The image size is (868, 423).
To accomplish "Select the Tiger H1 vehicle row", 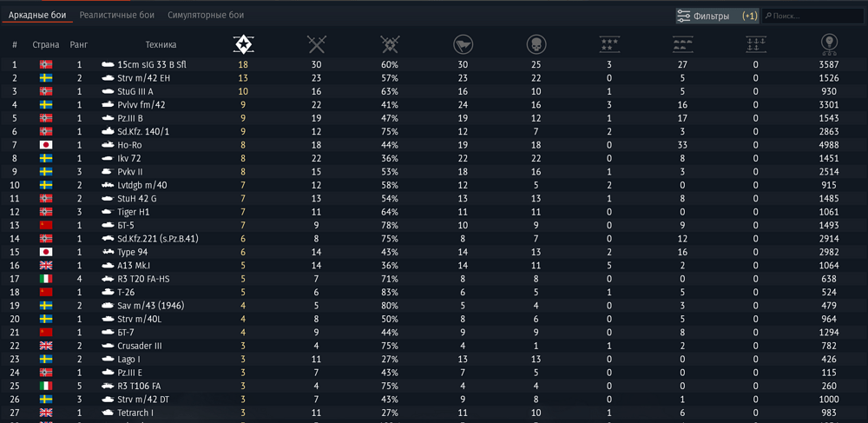I will pos(134,212).
